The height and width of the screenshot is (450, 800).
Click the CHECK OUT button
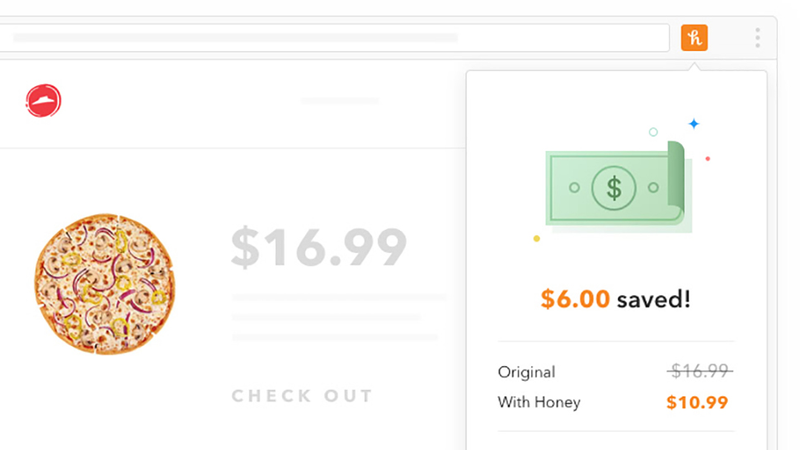pyautogui.click(x=302, y=395)
